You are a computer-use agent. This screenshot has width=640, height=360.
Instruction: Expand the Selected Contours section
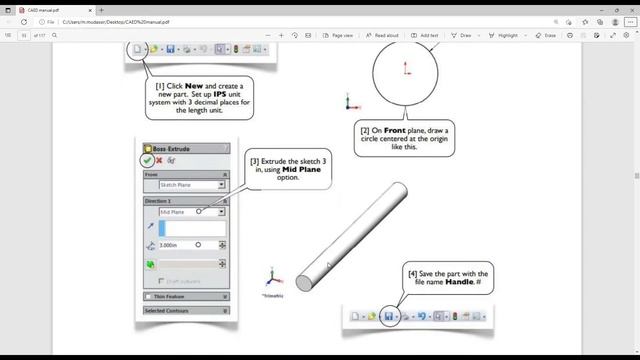point(225,311)
